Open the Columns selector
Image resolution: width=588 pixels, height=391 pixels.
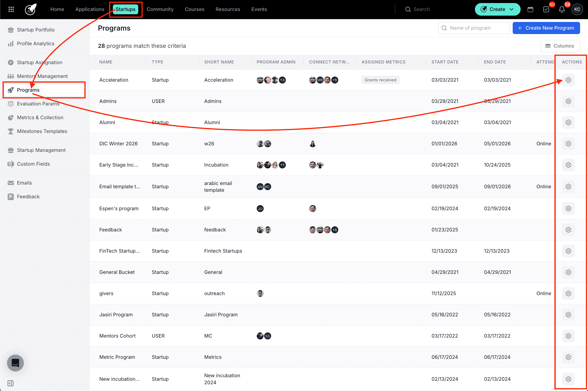coord(560,46)
